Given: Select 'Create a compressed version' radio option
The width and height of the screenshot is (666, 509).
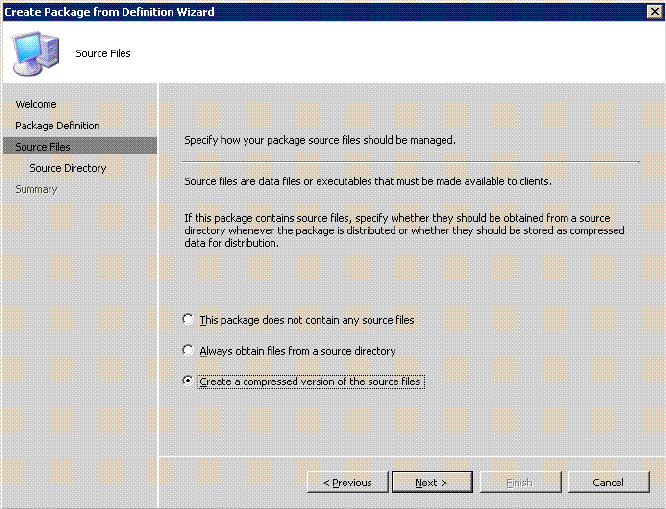Looking at the screenshot, I should pos(189,381).
